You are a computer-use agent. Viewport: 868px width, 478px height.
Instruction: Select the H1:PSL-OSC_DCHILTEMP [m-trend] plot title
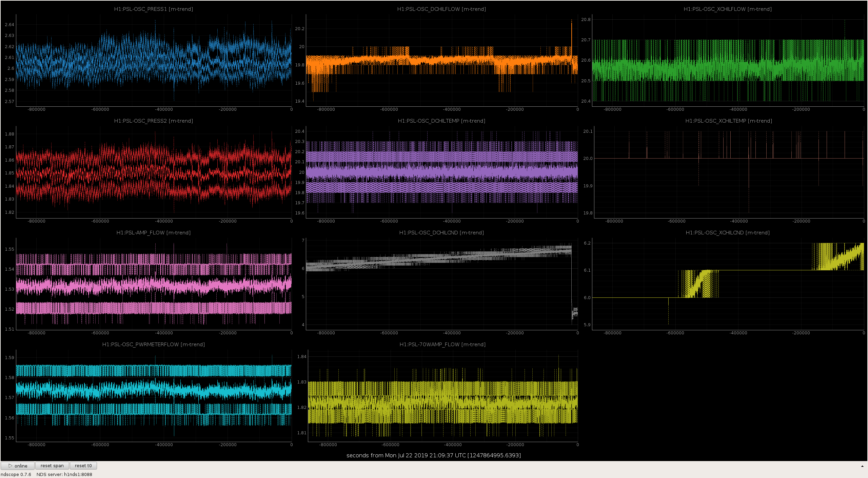(441, 121)
